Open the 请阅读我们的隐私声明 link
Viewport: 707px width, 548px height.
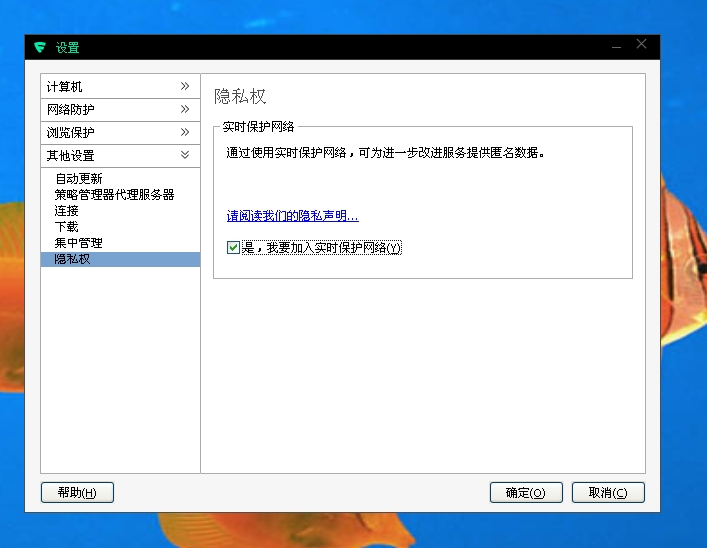tap(292, 216)
